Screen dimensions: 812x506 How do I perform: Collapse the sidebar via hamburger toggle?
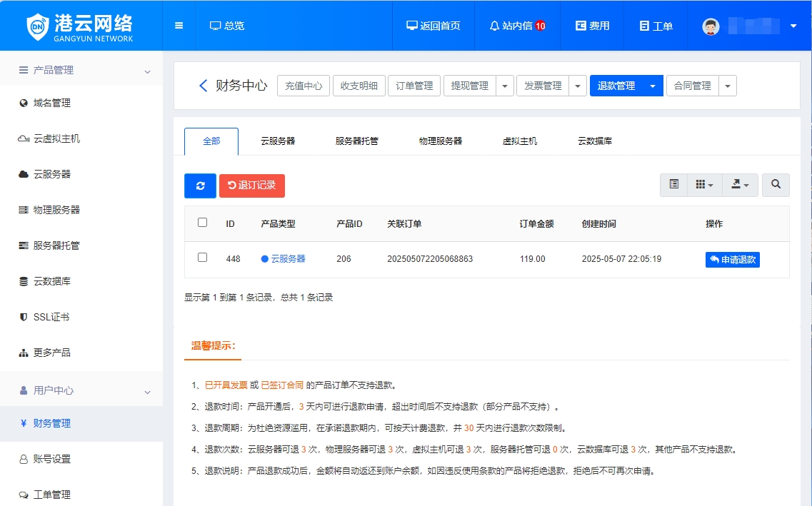pyautogui.click(x=178, y=25)
